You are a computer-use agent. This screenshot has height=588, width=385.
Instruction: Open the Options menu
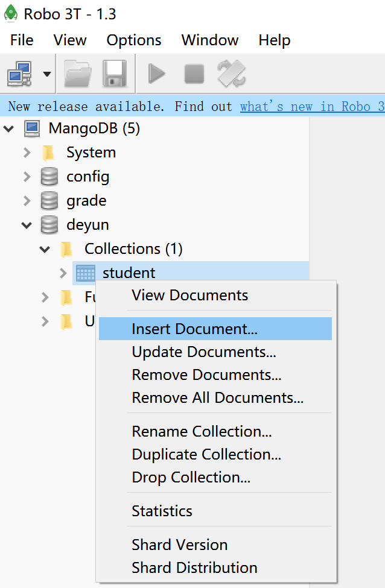134,40
